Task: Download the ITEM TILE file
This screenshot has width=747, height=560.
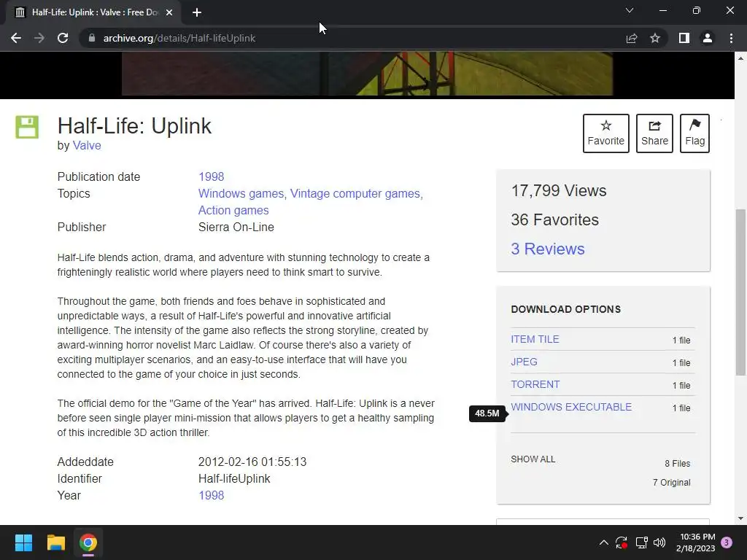Action: (x=535, y=339)
